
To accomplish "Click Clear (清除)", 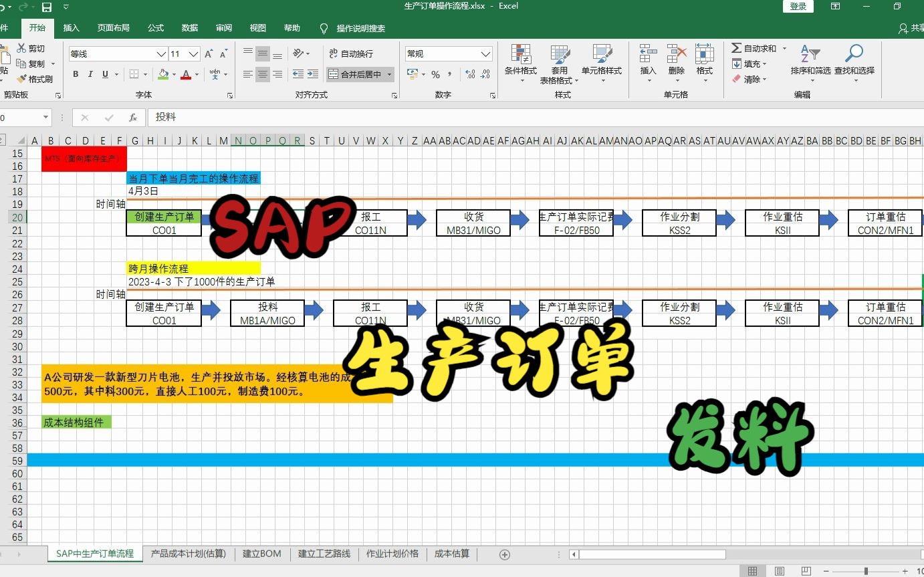I will (746, 79).
